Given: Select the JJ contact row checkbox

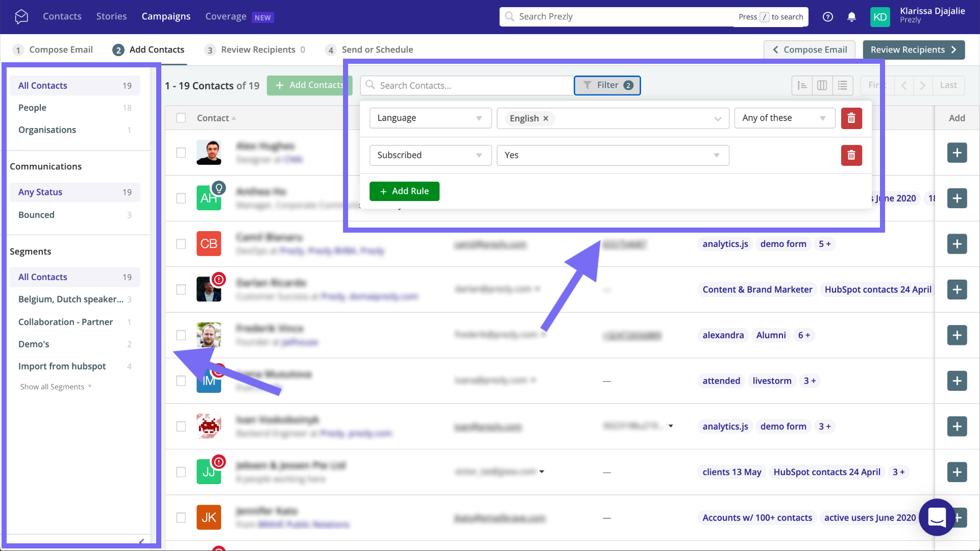Looking at the screenshot, I should pyautogui.click(x=181, y=472).
